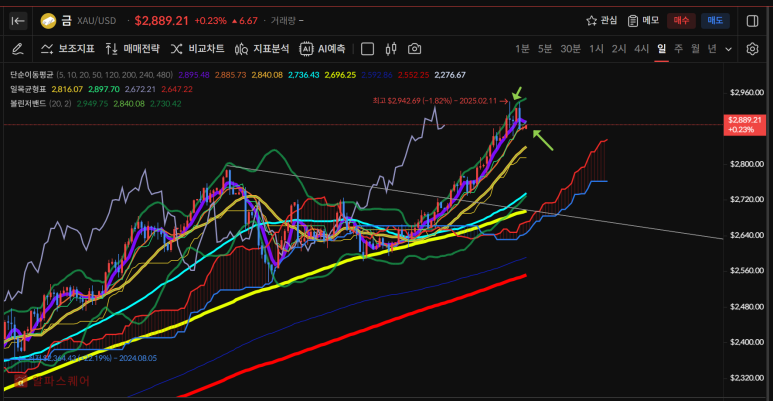
Task: Click the 2,885.73 moving average value
Action: coord(230,75)
